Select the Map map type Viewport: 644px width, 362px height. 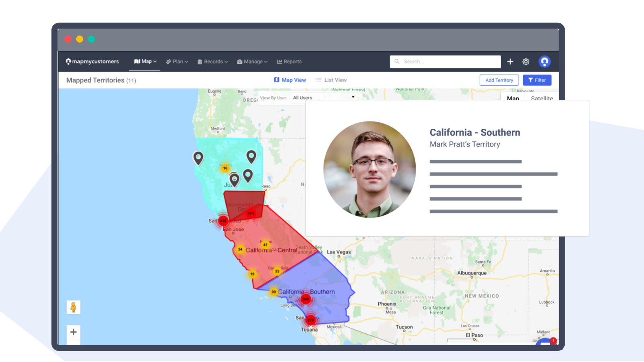513,98
